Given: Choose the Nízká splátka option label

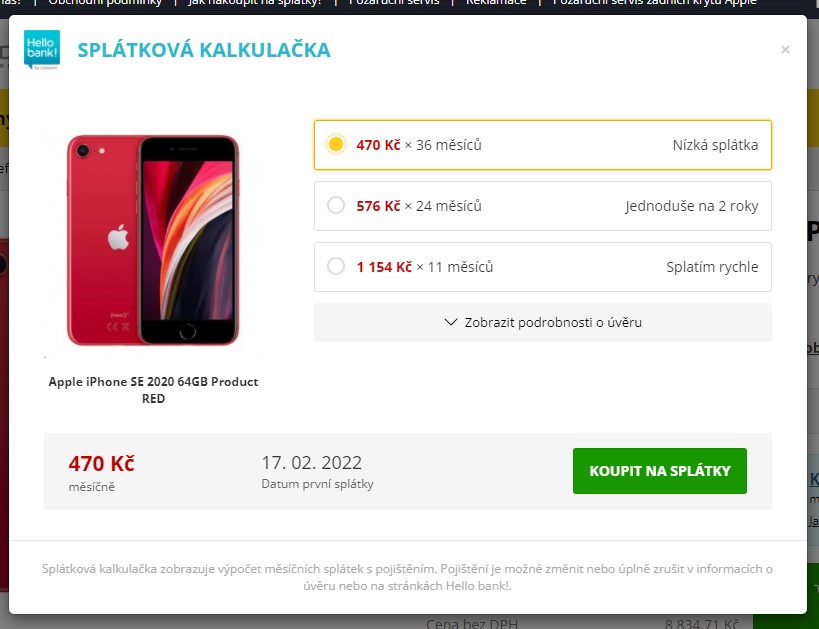Looking at the screenshot, I should pos(715,145).
